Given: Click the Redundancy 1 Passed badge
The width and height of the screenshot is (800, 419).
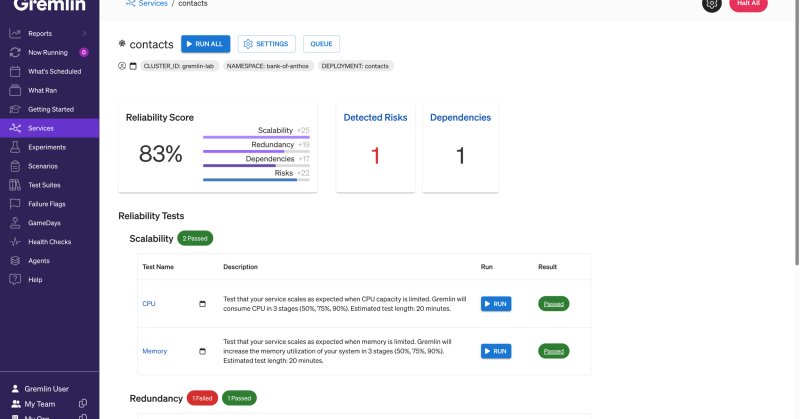Looking at the screenshot, I should point(239,398).
